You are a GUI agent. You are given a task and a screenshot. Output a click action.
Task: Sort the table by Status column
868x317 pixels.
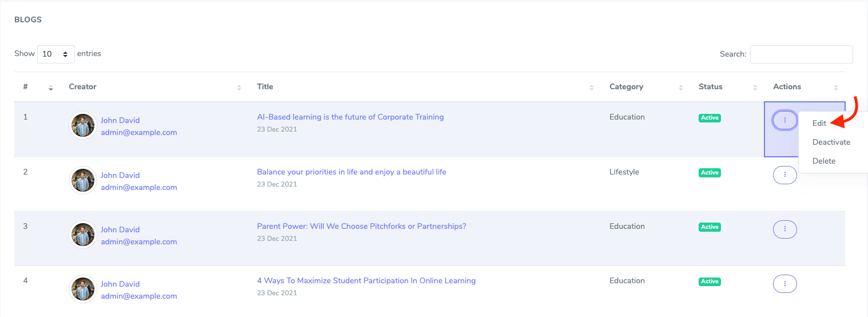[755, 88]
